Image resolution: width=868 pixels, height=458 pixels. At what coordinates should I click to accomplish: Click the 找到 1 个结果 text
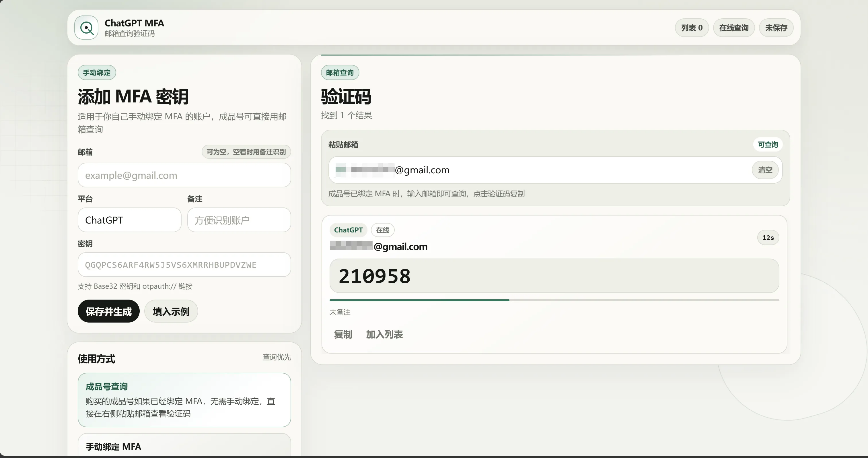tap(347, 116)
